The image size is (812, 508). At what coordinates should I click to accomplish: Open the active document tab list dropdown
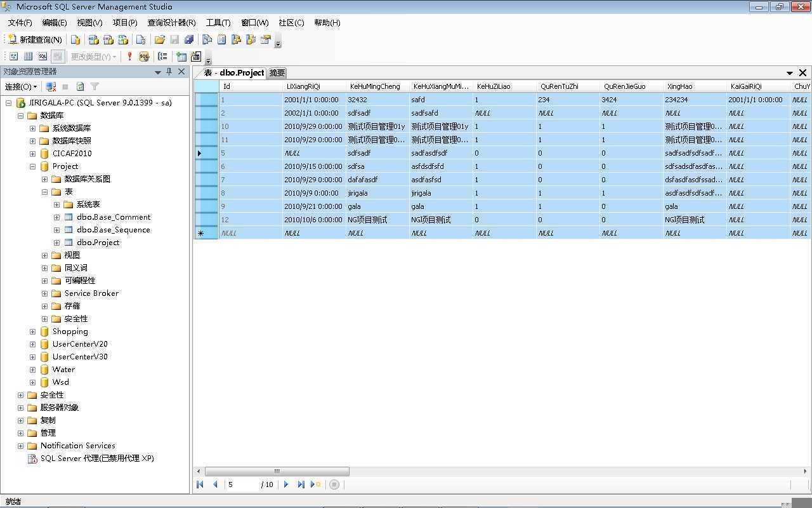[790, 73]
